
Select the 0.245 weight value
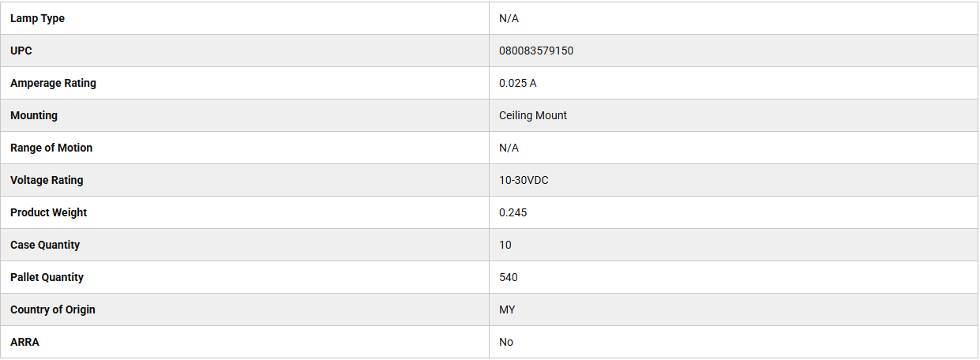[x=513, y=212]
